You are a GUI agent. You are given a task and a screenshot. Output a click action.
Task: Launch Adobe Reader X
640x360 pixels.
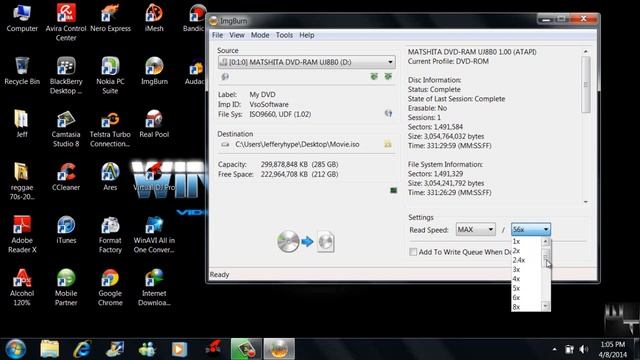(x=22, y=235)
